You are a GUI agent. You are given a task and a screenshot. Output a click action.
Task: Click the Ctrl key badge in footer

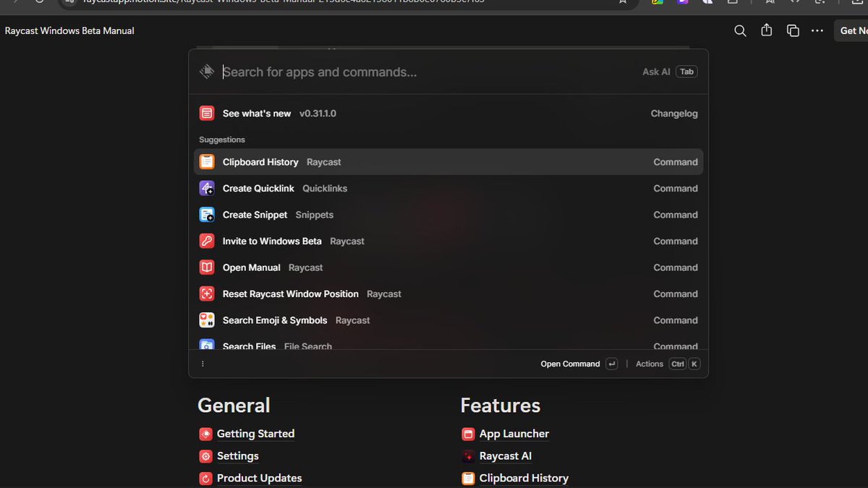[677, 364]
